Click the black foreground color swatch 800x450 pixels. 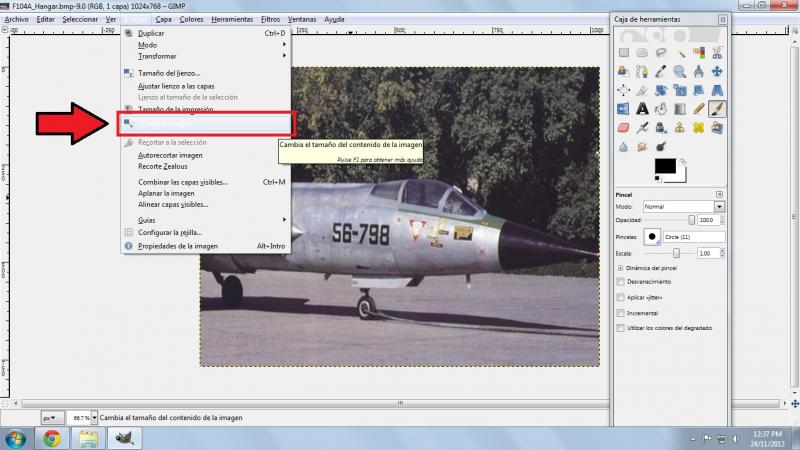[665, 166]
